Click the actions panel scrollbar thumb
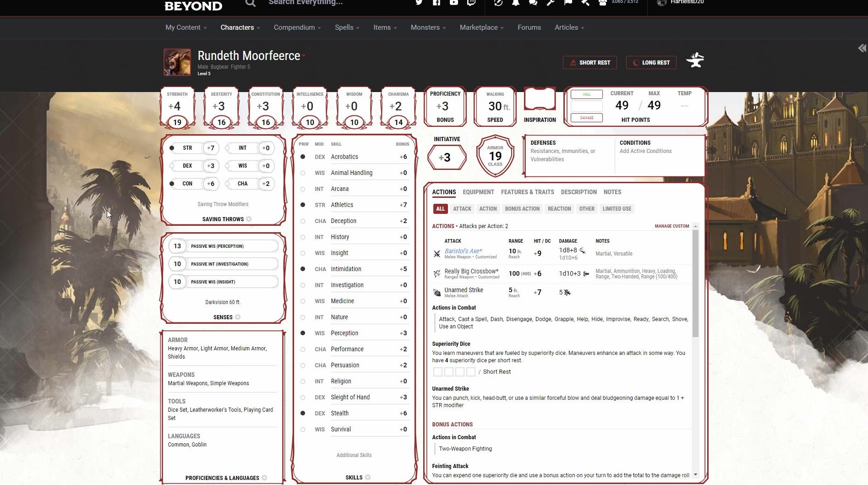The height and width of the screenshot is (485, 868). point(695,283)
